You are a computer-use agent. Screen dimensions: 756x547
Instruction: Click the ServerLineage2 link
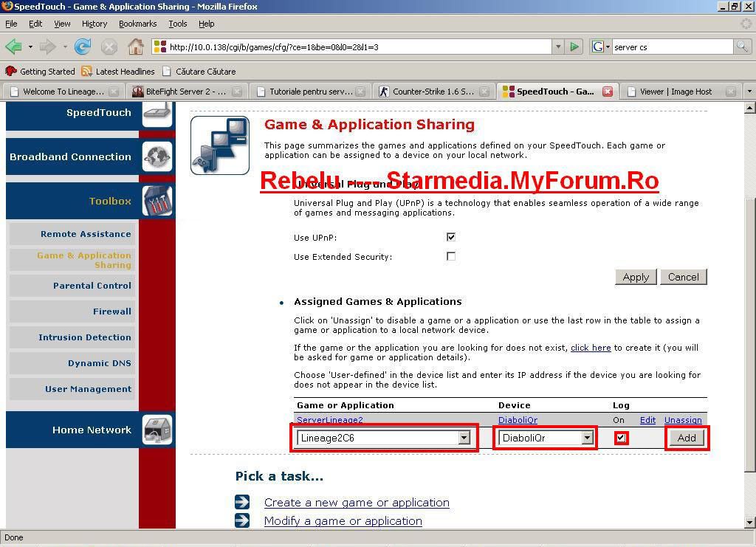(330, 420)
